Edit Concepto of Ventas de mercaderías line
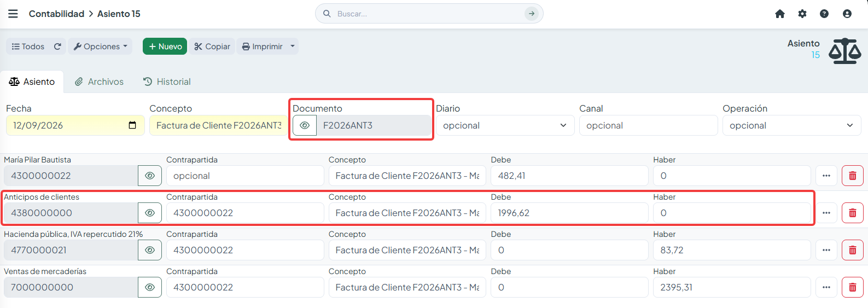The image size is (868, 308). pos(407,287)
